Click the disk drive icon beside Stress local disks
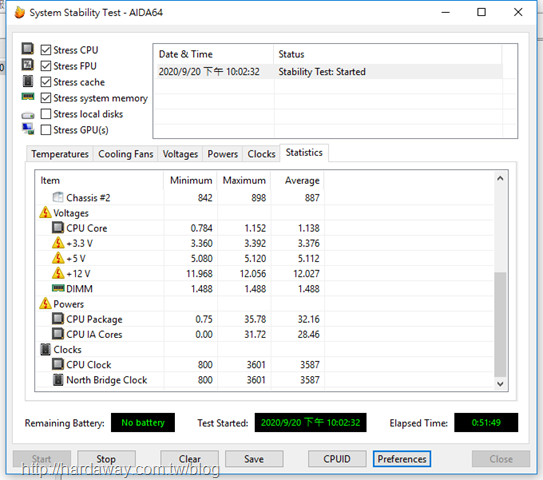Viewport: 543px width, 480px height. coord(28,115)
